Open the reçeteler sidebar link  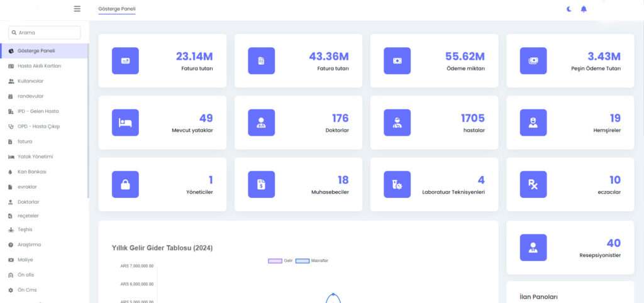28,216
